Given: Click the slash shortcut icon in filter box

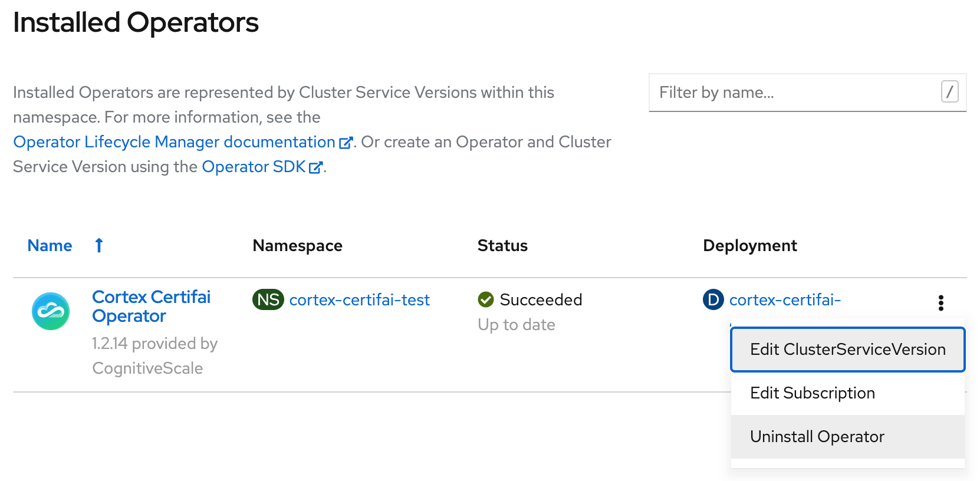Looking at the screenshot, I should pyautogui.click(x=949, y=91).
